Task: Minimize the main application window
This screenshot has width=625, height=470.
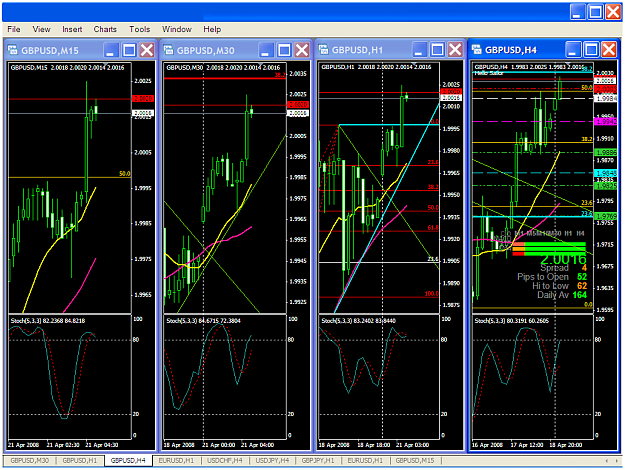Action: 577,12
